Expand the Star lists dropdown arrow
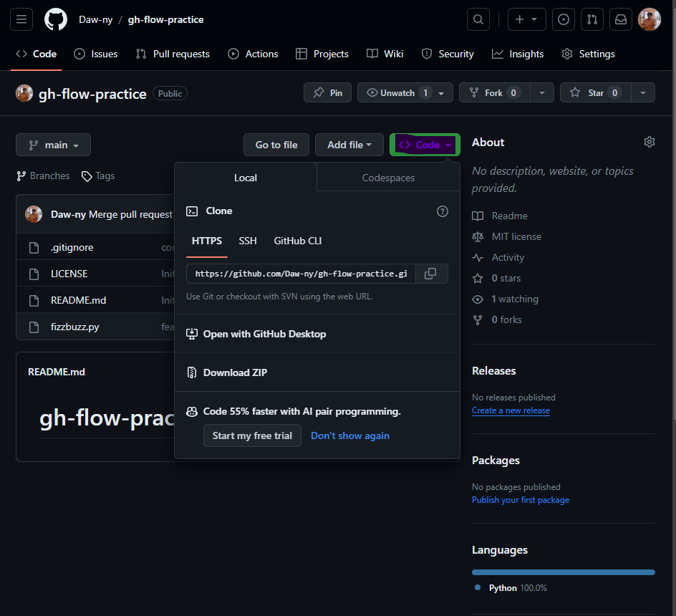 [643, 92]
